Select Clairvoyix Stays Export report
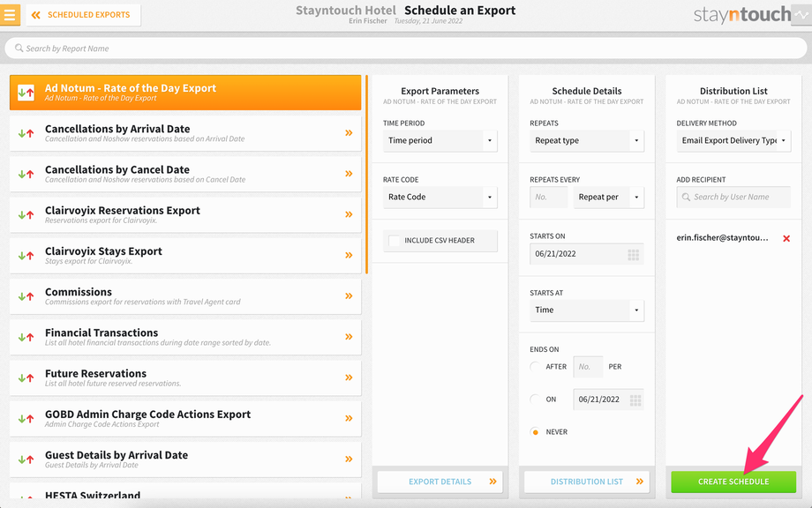 (x=185, y=256)
